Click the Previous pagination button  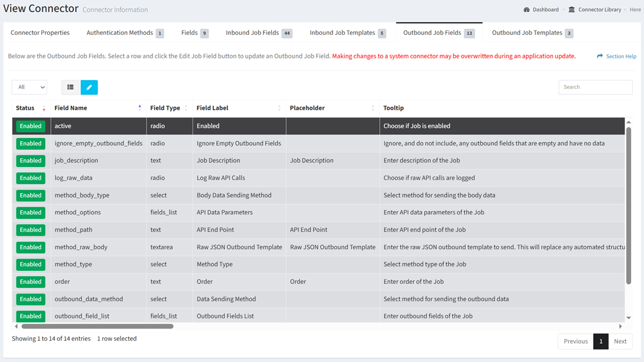[x=575, y=341]
